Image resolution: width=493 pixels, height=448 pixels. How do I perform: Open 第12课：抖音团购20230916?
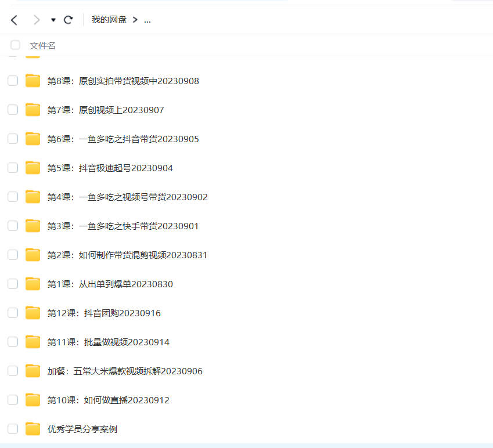pos(104,313)
